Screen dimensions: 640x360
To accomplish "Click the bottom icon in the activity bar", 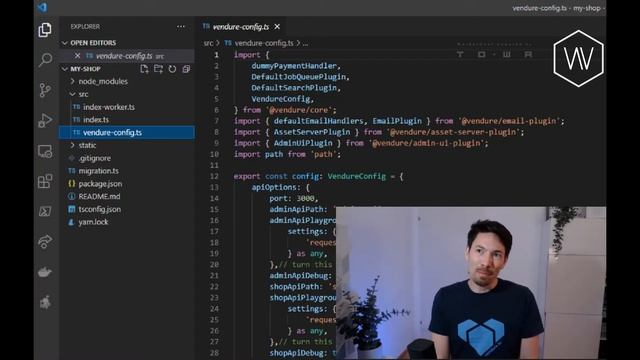I will pyautogui.click(x=45, y=302).
